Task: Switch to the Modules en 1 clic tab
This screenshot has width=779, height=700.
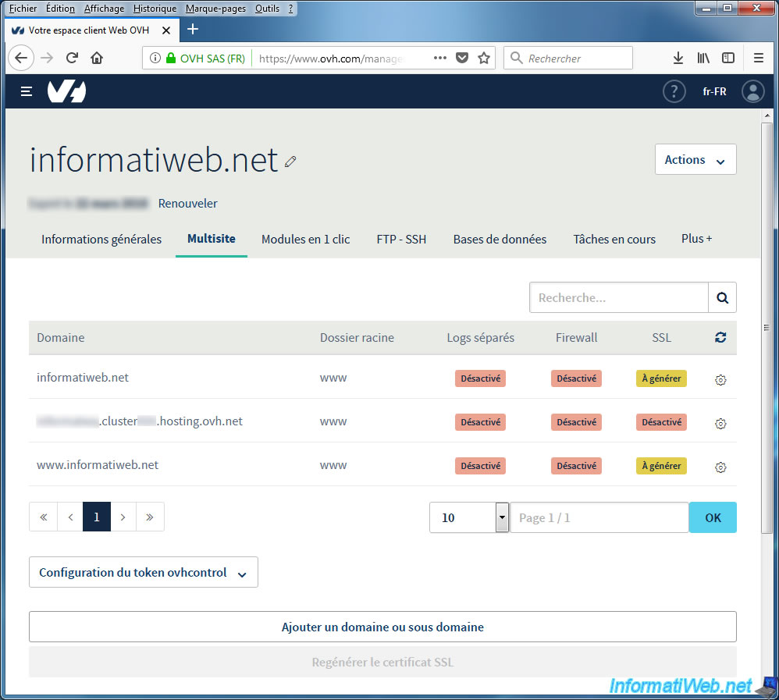Action: [305, 239]
